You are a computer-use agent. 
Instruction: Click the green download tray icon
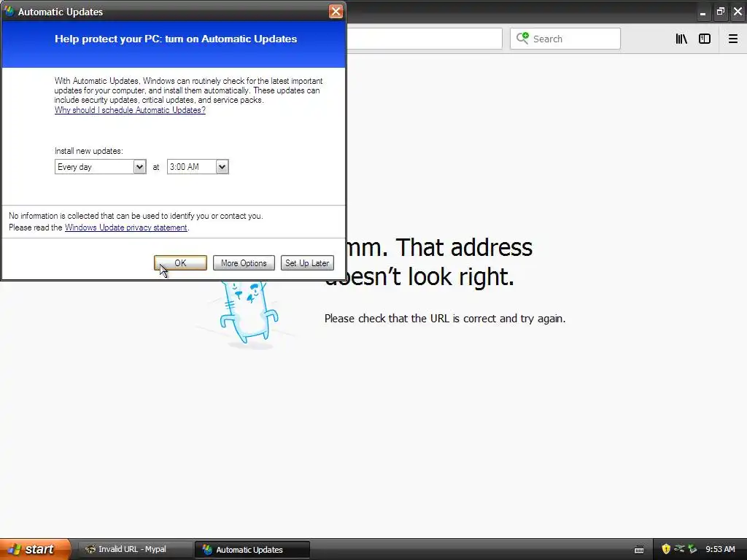[x=693, y=549]
